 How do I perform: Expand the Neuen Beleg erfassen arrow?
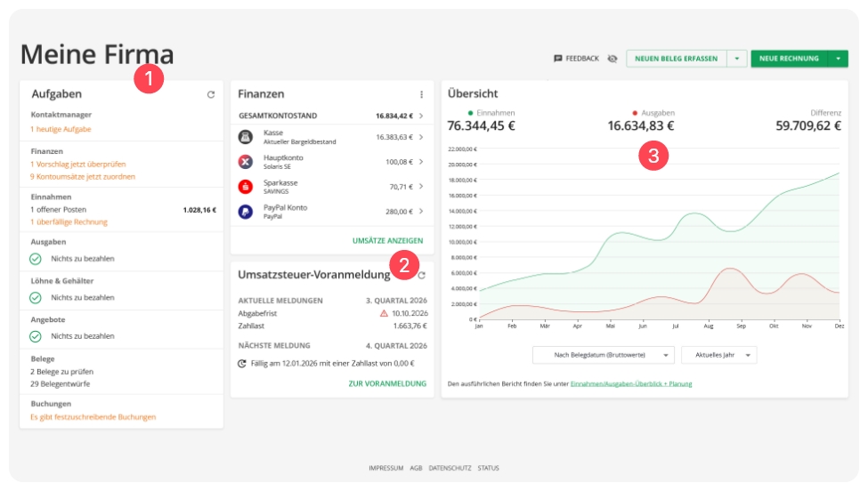pos(736,59)
